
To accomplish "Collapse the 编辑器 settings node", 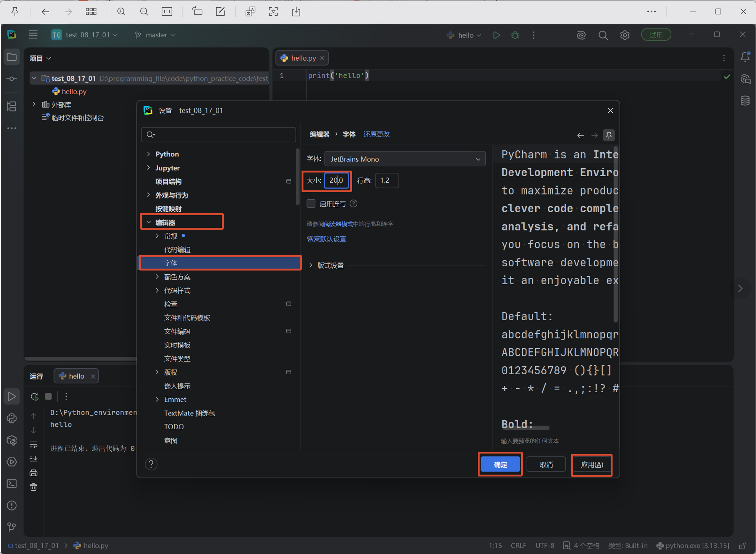I will coord(149,222).
